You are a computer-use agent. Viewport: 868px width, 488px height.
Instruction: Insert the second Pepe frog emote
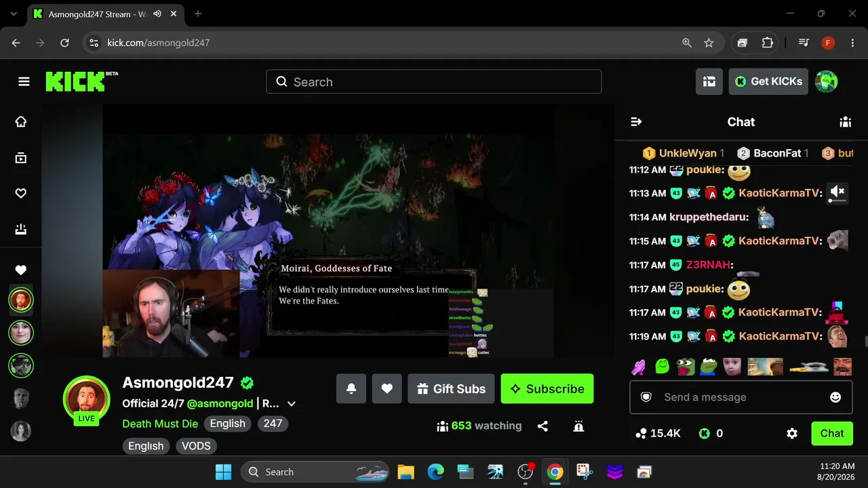[x=709, y=367]
